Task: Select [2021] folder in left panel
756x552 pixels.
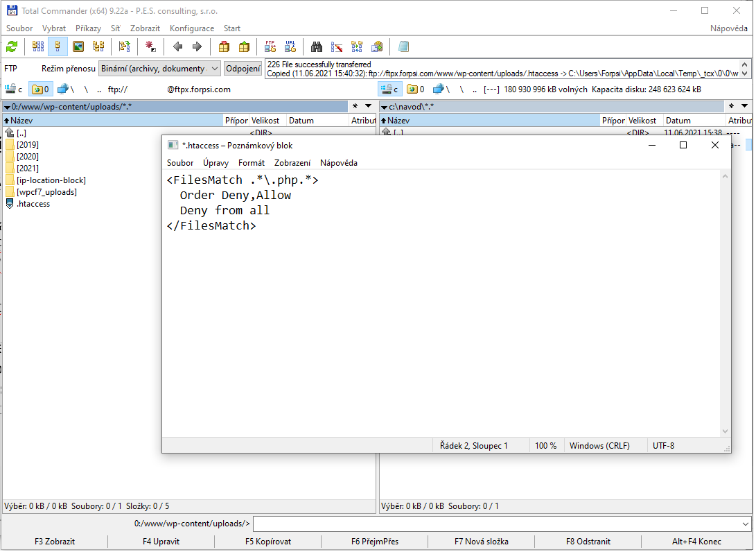Action: [x=28, y=169]
